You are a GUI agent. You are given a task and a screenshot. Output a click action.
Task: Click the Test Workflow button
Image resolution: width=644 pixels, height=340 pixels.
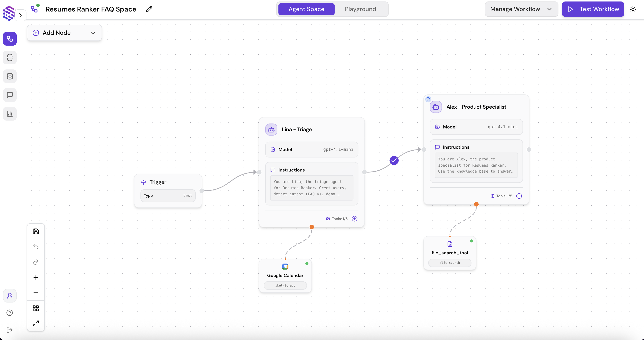click(x=593, y=9)
